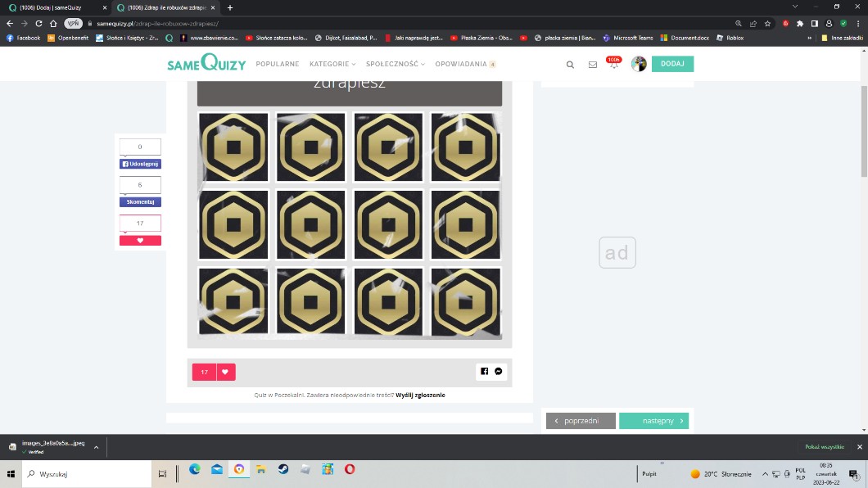Click the Dodaj button in the header
The width and height of the screenshot is (868, 488).
coord(672,64)
